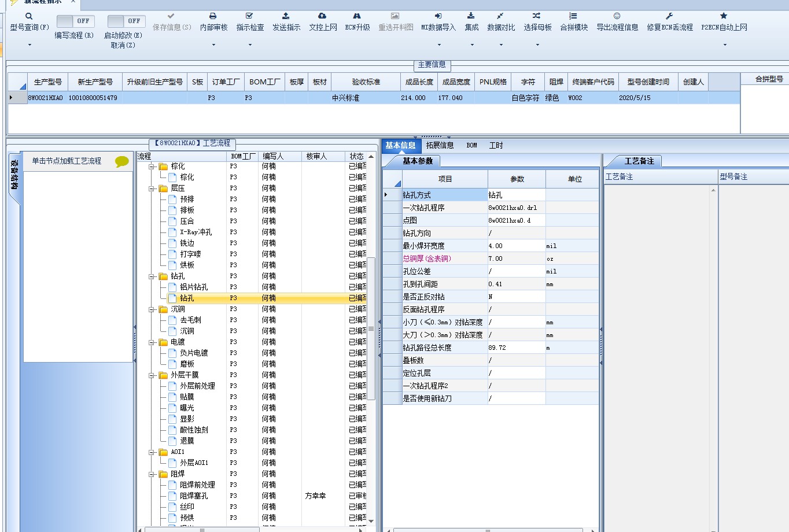This screenshot has height=532, width=789.
Task: Click the 合拼模块 list icon
Action: [x=573, y=16]
